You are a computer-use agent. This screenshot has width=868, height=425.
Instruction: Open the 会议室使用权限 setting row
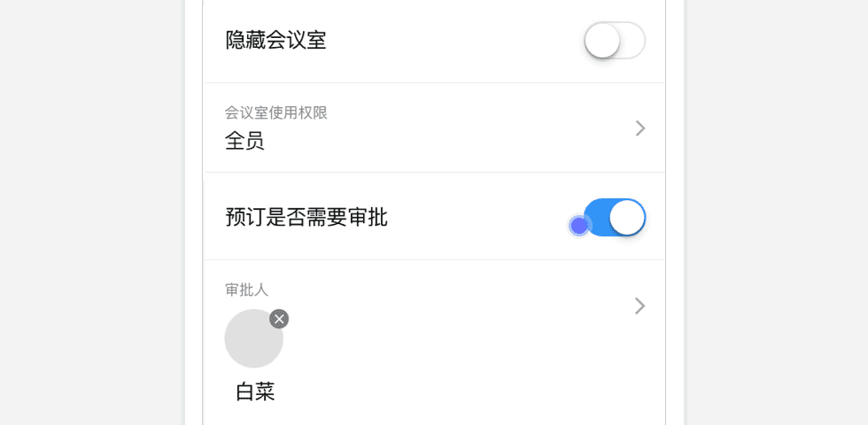tap(434, 128)
